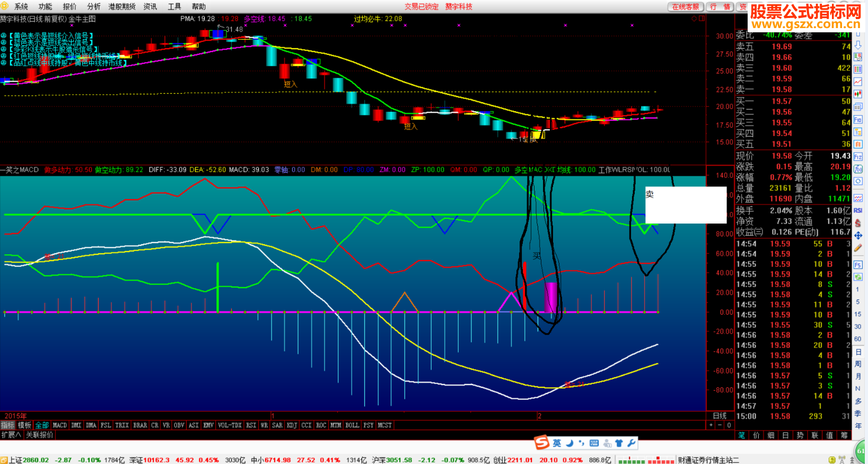Click the RSI icon in right sidebar
Viewport: 868px width, 464px height.
(x=858, y=210)
